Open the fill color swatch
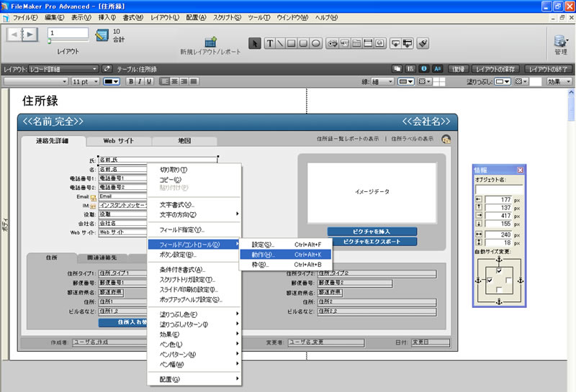576x392 pixels. point(503,81)
